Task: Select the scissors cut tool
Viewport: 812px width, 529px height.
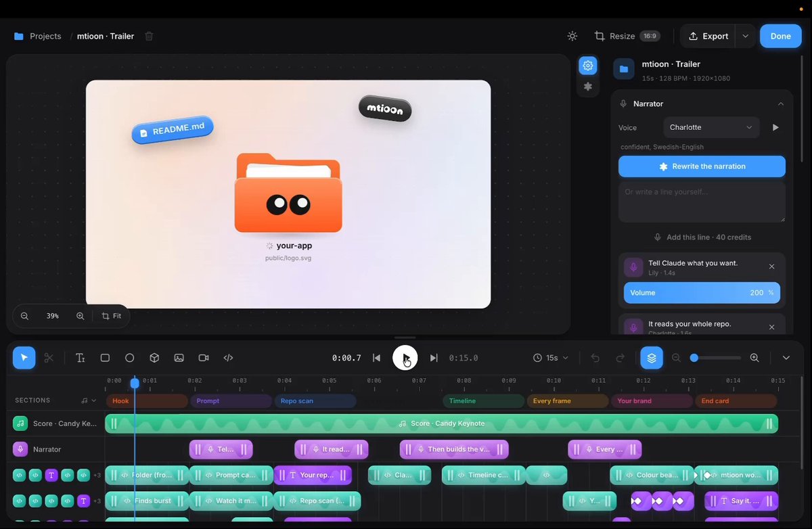Action: (49, 358)
